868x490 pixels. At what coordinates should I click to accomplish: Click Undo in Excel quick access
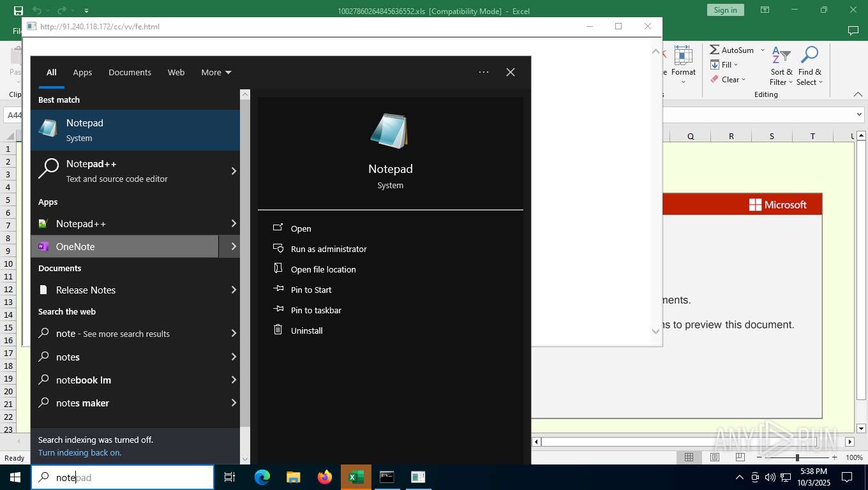pyautogui.click(x=37, y=10)
